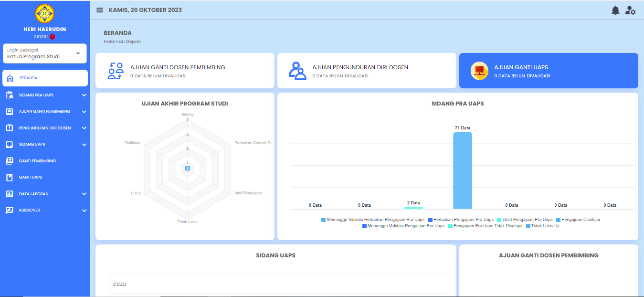Click the Tidak Lulus radar label
Image resolution: width=644 pixels, height=297 pixels.
point(188,222)
